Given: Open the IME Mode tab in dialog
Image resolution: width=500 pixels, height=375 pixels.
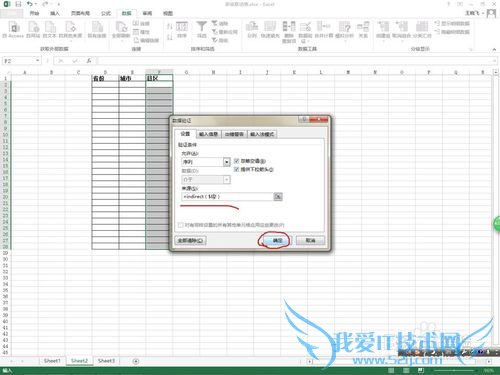Looking at the screenshot, I should [262, 134].
